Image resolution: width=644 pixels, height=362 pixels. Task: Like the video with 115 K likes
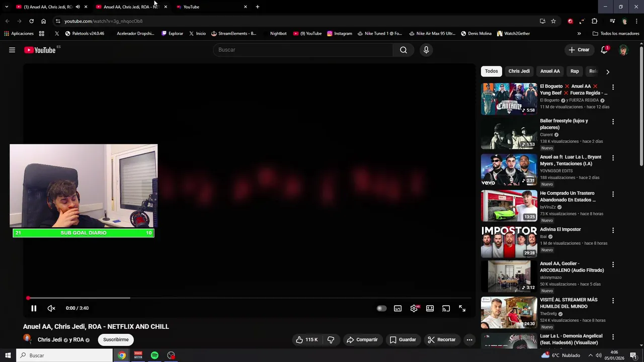pos(307,340)
